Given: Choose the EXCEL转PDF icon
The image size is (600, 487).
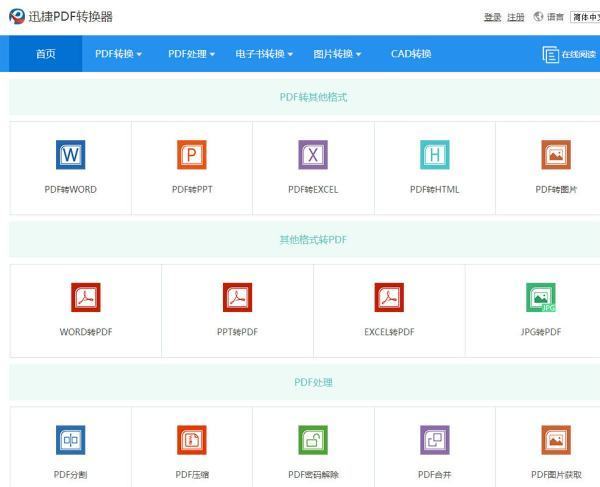Looking at the screenshot, I should tap(389, 297).
